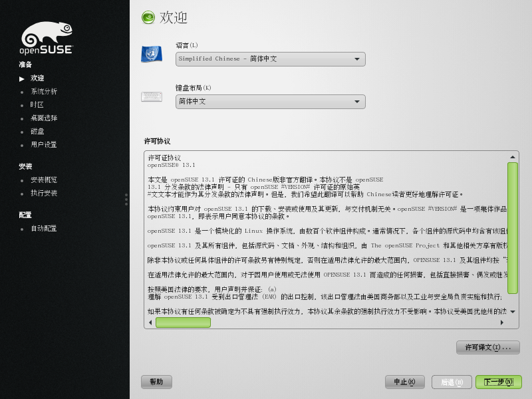Select 安装概览 step in sidebar
532x399 pixels.
[x=44, y=180]
